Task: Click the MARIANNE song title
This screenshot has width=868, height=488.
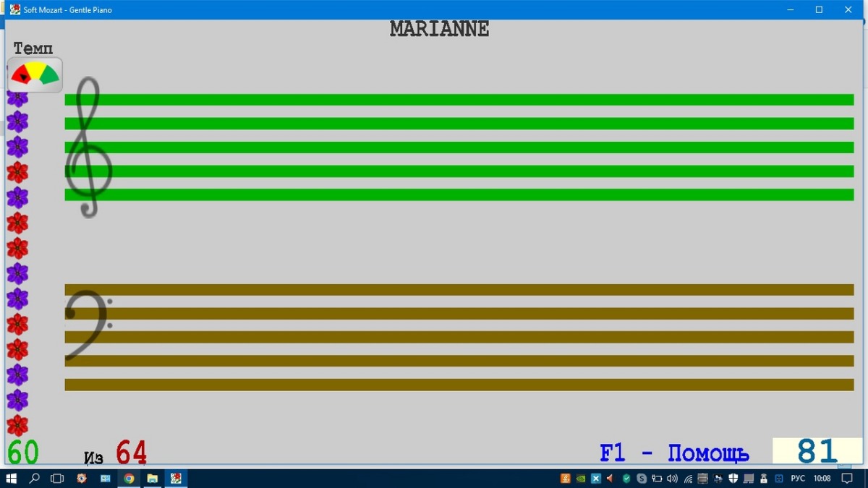Action: [x=439, y=29]
